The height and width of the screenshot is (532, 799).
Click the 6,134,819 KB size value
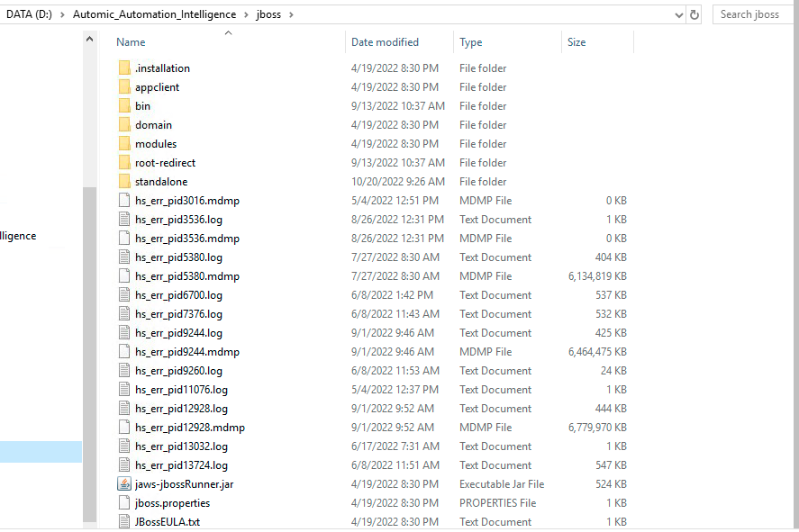tap(597, 276)
